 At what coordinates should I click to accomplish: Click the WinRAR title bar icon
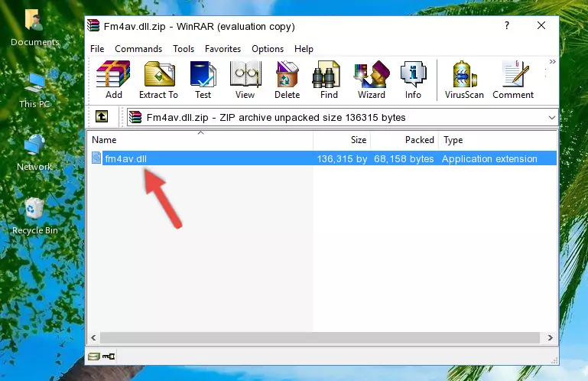click(93, 26)
